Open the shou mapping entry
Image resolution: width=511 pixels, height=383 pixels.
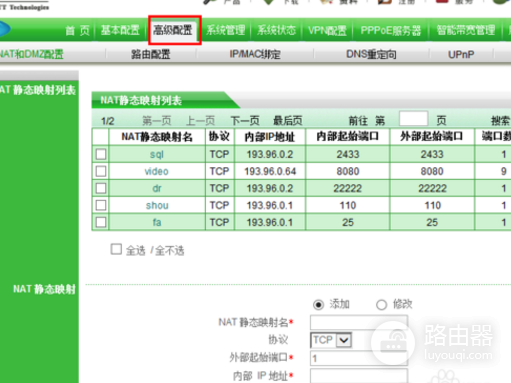(157, 205)
